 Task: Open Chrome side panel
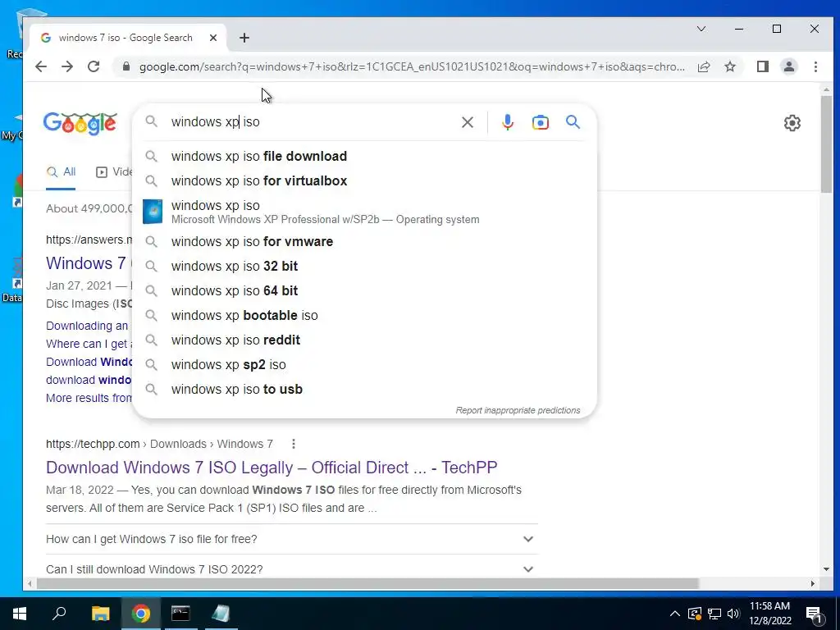coord(763,66)
